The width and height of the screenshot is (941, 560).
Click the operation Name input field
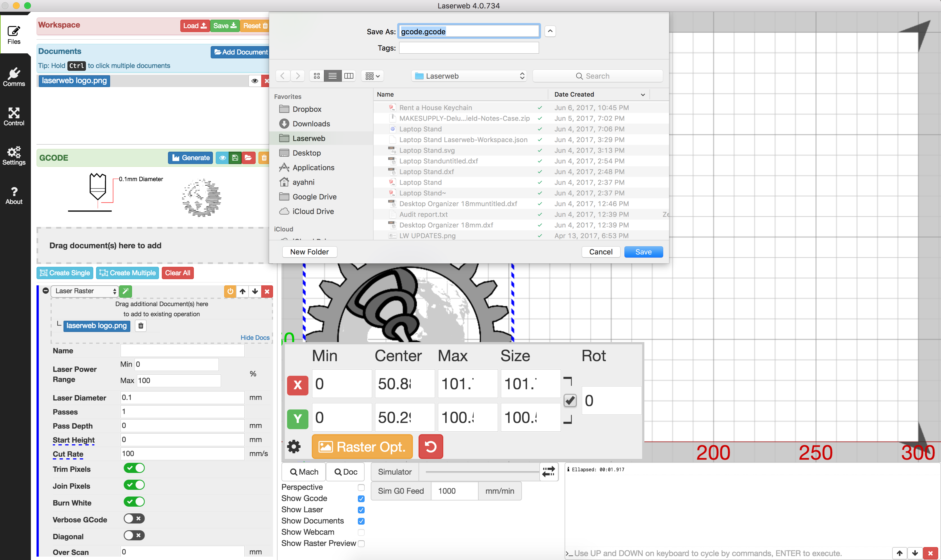(x=182, y=350)
